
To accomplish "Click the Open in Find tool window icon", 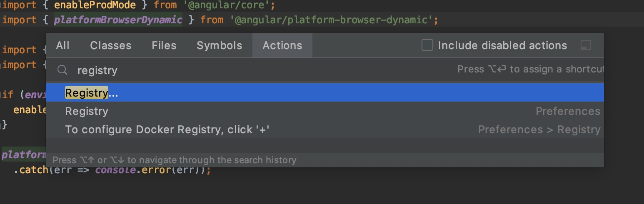I will click(586, 45).
